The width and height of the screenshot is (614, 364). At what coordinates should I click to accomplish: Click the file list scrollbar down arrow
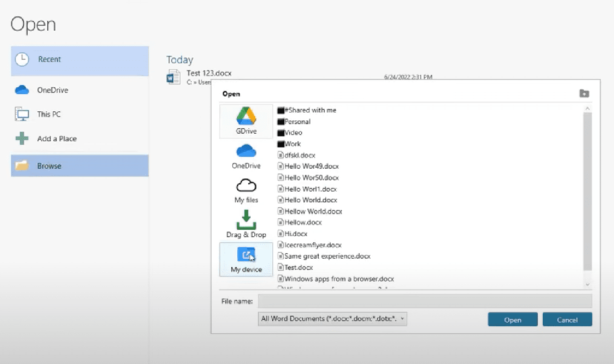pos(587,284)
